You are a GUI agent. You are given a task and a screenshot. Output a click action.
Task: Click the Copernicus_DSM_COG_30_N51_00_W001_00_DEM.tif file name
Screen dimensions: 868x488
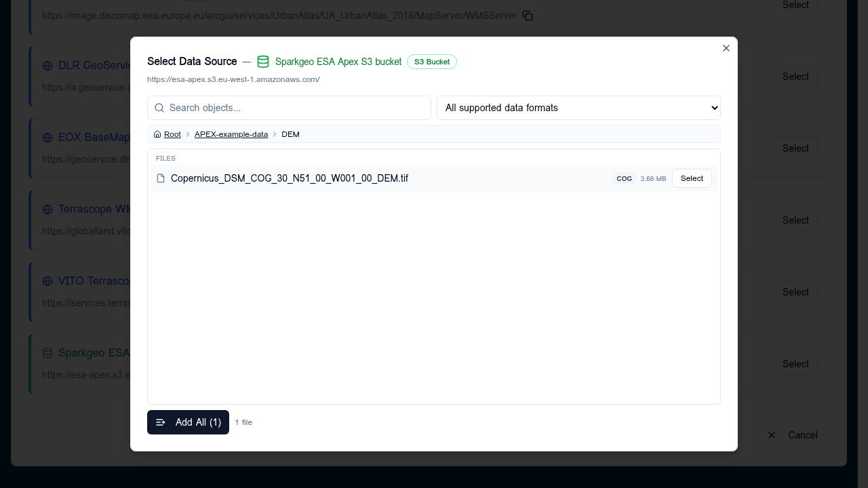click(290, 178)
